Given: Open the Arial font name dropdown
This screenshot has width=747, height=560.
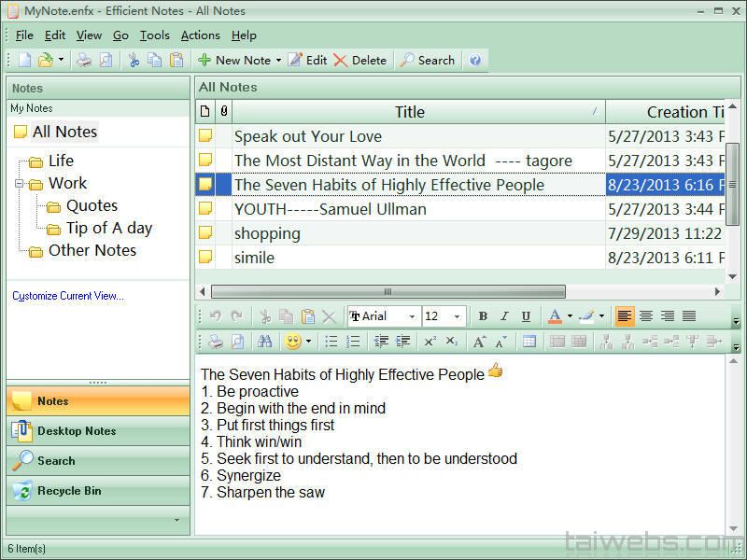Looking at the screenshot, I should 412,316.
